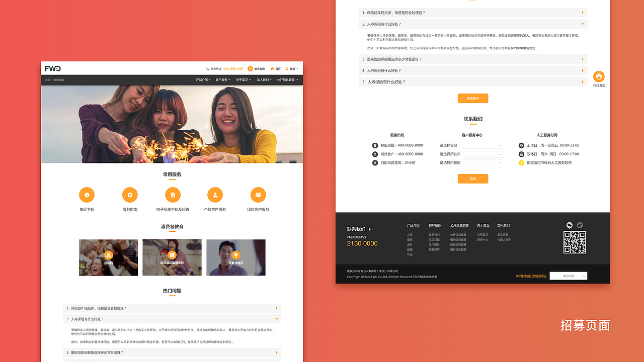This screenshot has width=644, height=362.
Task: Click the 在线客服 floating headset icon
Action: coord(599,76)
